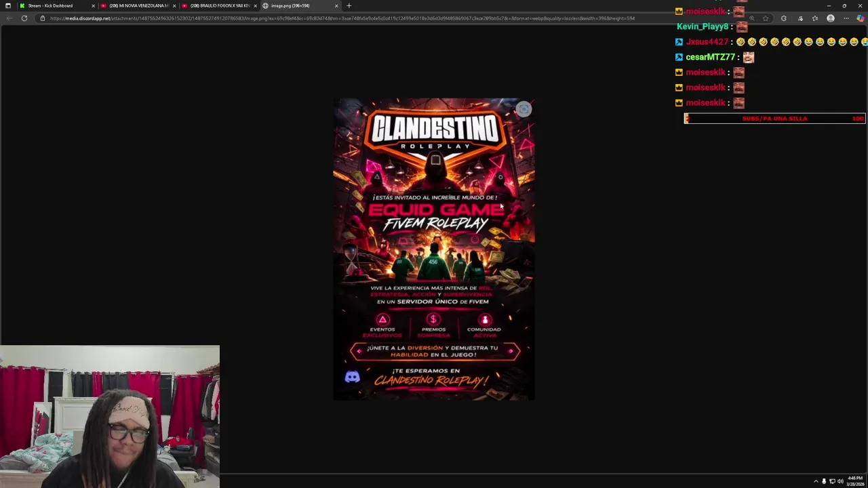This screenshot has height=488, width=868.
Task: Open the BRAULIO FOGON X YAII KING tab
Action: (219, 5)
